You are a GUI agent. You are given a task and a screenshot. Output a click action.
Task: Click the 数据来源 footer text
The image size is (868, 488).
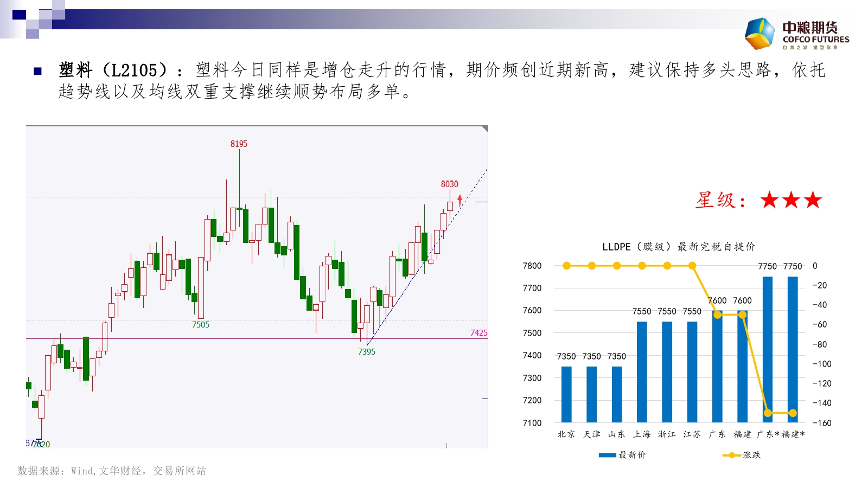[x=112, y=471]
